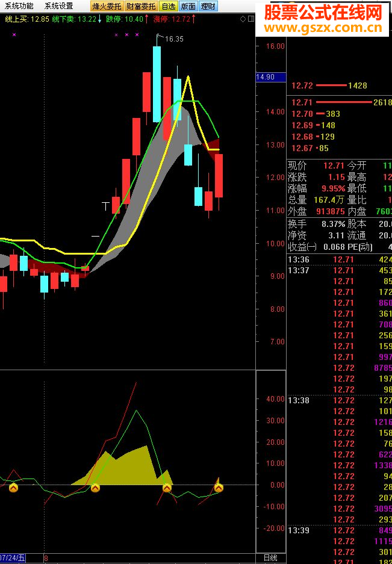This screenshot has width=392, height=564.
Task: Click the 线下卖: 13.22 value
Action: (74, 19)
